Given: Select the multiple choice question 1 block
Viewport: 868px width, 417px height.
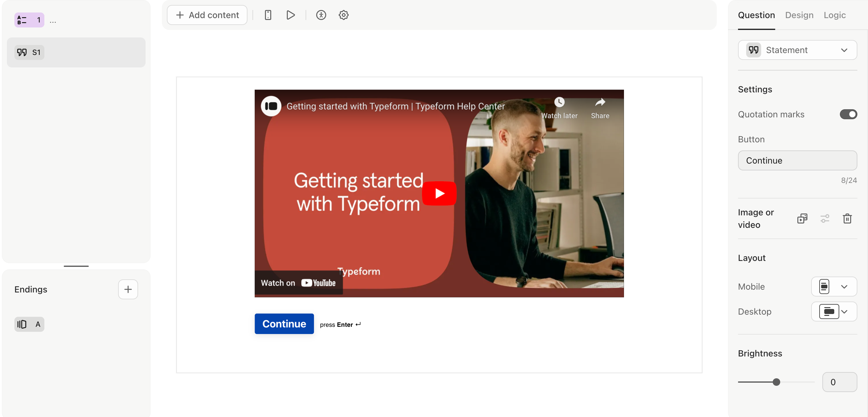Looking at the screenshot, I should (x=29, y=20).
